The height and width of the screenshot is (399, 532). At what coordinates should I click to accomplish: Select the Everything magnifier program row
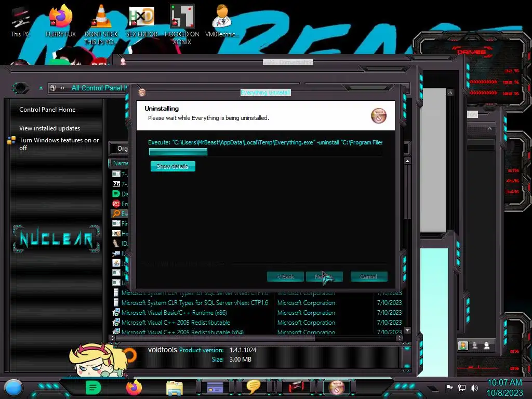click(x=120, y=214)
